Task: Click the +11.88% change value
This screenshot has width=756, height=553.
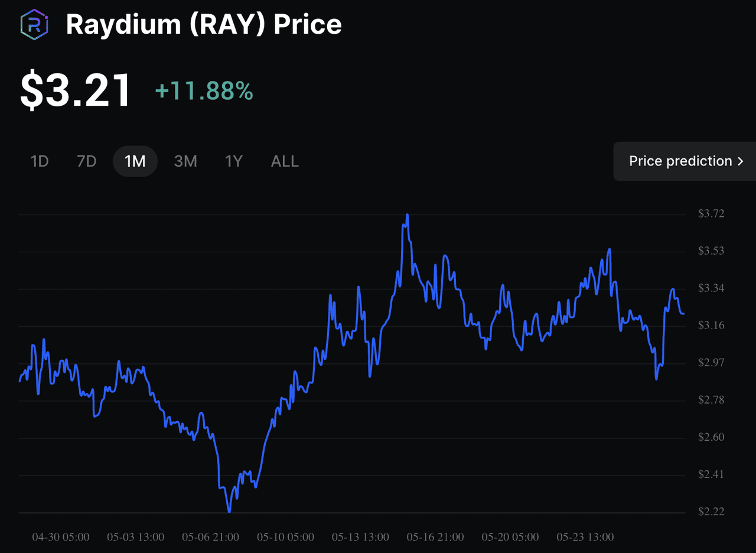Action: (204, 92)
